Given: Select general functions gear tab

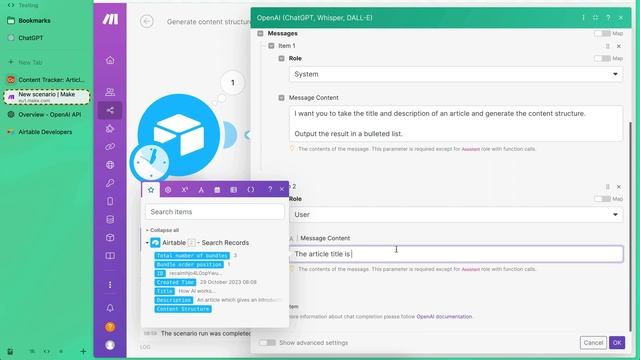Looking at the screenshot, I should coord(168,190).
